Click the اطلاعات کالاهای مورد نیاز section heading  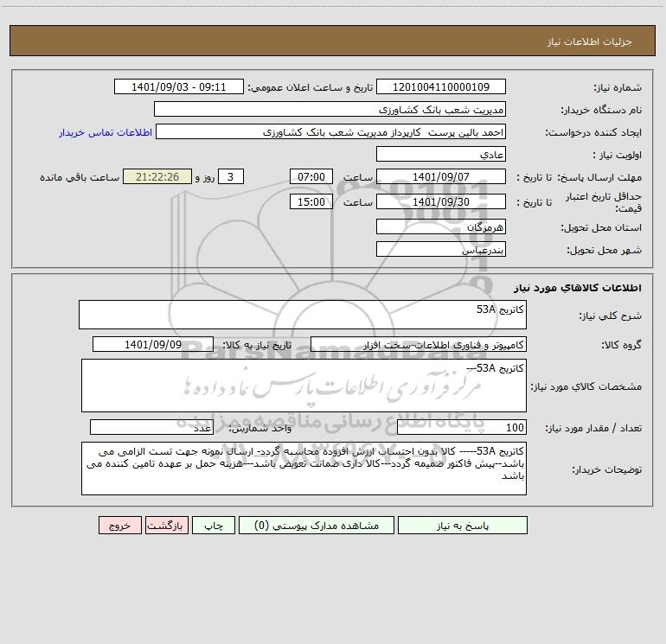[x=578, y=287]
